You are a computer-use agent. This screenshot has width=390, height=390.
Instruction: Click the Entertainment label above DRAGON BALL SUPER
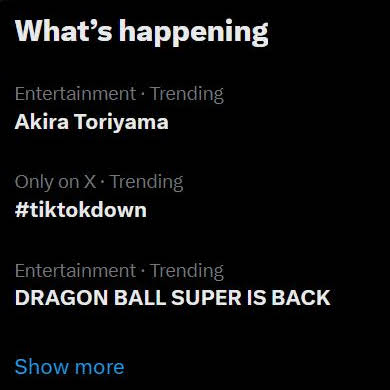76,271
